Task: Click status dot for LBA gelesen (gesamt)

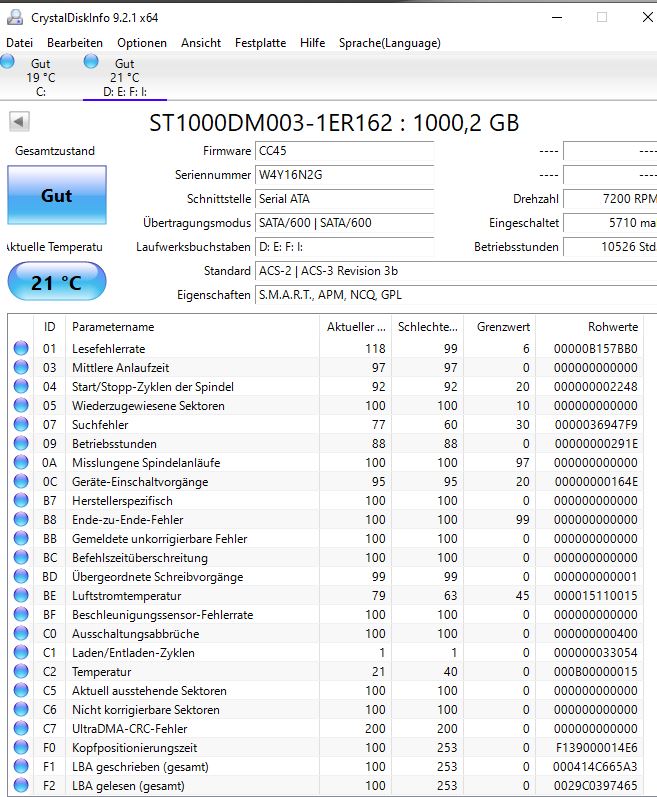Action: [x=21, y=785]
